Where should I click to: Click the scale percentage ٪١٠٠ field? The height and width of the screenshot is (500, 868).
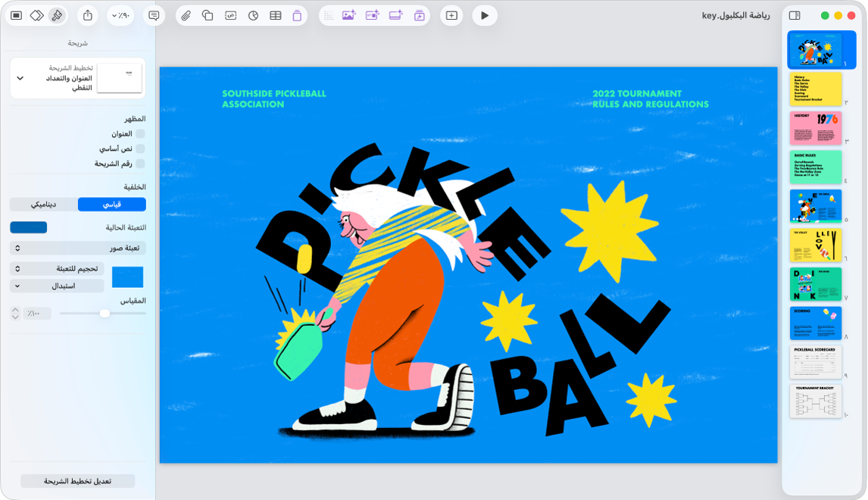pyautogui.click(x=37, y=314)
